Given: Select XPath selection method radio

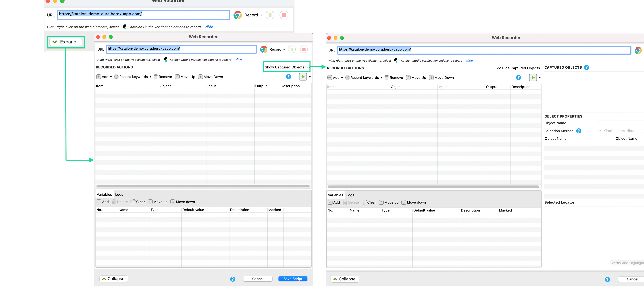Looking at the screenshot, I should [600, 131].
